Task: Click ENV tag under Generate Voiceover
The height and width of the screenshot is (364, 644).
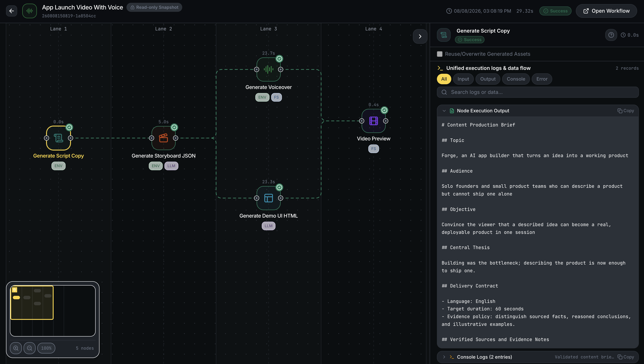Action: tap(262, 97)
